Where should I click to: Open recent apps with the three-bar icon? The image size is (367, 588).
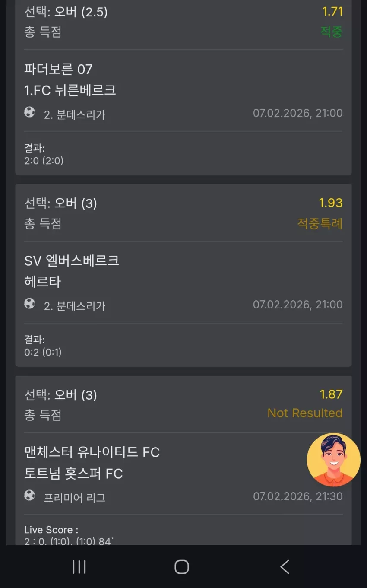pyautogui.click(x=79, y=567)
